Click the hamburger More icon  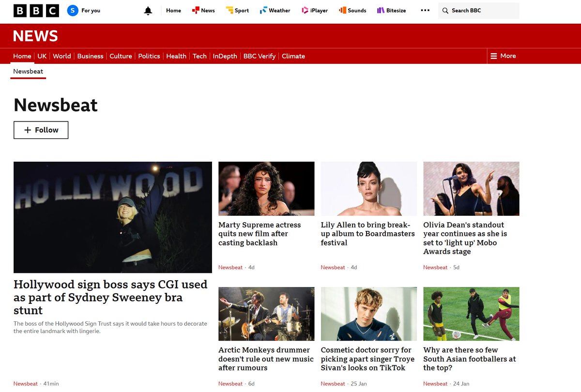point(494,56)
